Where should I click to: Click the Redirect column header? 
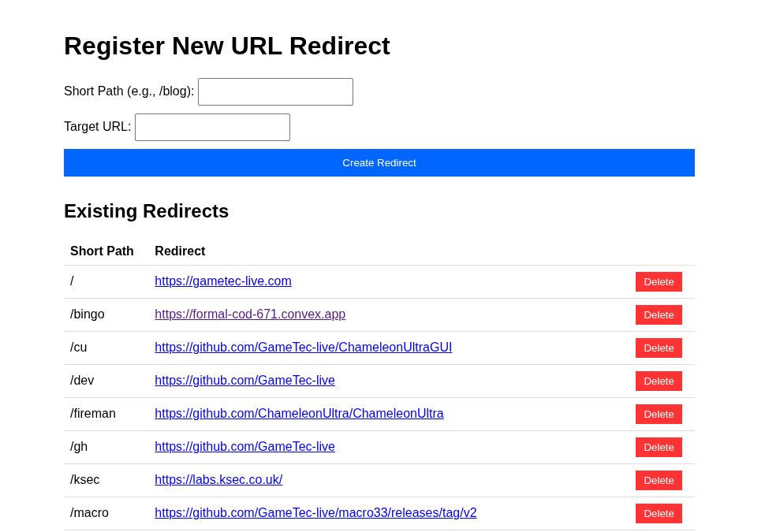click(x=180, y=251)
